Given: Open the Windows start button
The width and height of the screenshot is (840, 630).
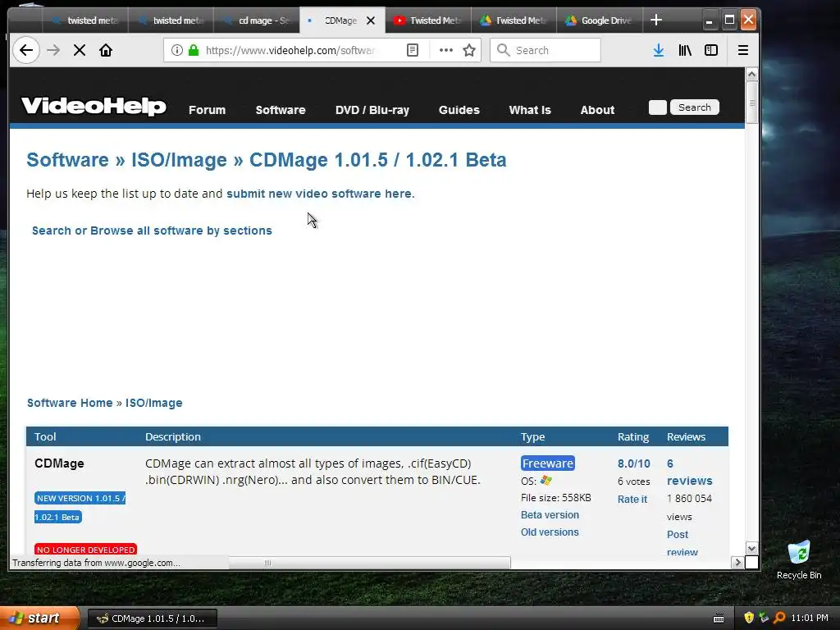Looking at the screenshot, I should [x=39, y=619].
